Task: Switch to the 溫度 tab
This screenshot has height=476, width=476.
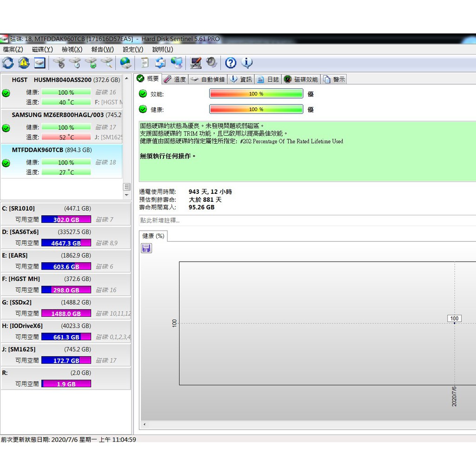Action: pyautogui.click(x=175, y=79)
